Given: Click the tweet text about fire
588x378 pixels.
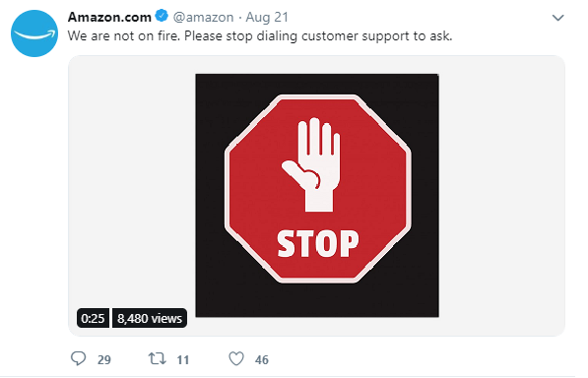Looking at the screenshot, I should (260, 36).
